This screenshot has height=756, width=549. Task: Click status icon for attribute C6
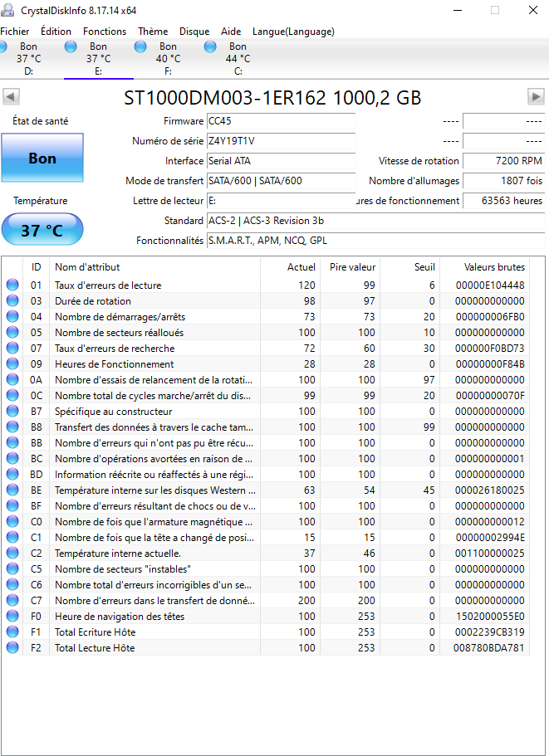click(x=12, y=585)
